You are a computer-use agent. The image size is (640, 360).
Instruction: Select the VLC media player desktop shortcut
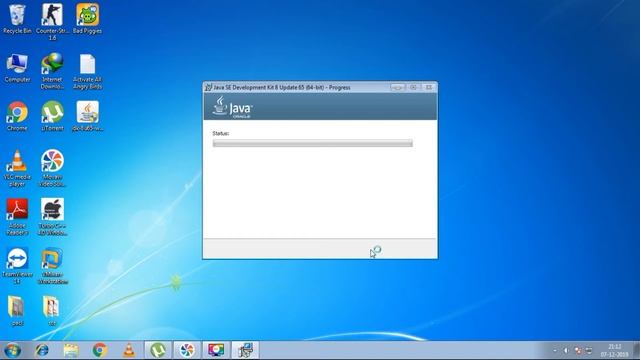click(x=17, y=168)
